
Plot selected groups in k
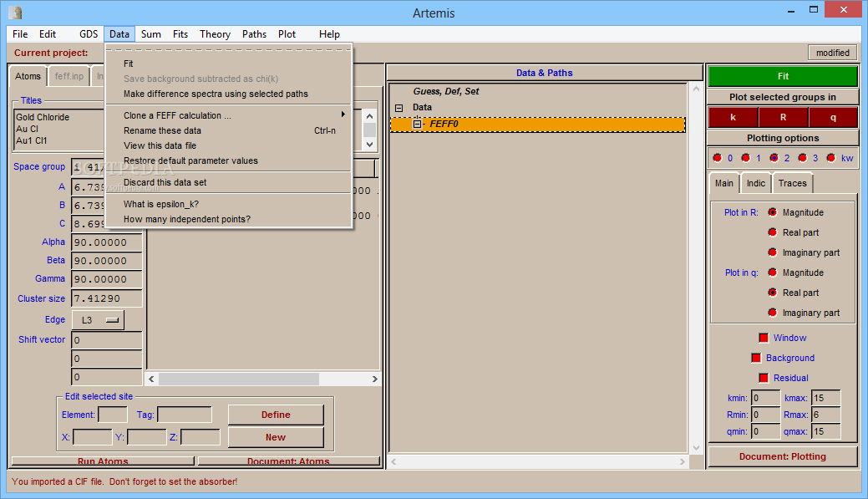coord(733,117)
